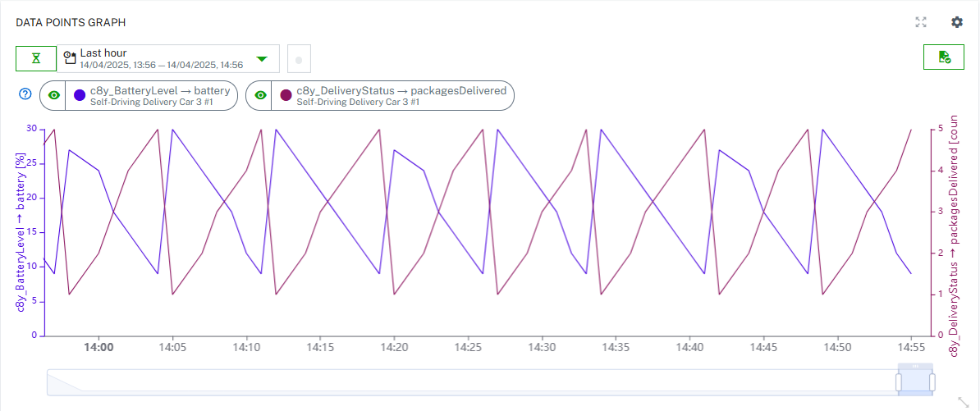The width and height of the screenshot is (980, 411).
Task: Click the maroon packagesDelivered color dot
Action: coord(286,95)
